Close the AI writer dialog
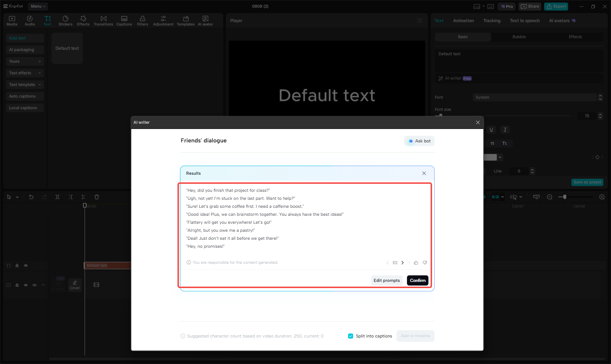This screenshot has width=611, height=364. [x=478, y=122]
